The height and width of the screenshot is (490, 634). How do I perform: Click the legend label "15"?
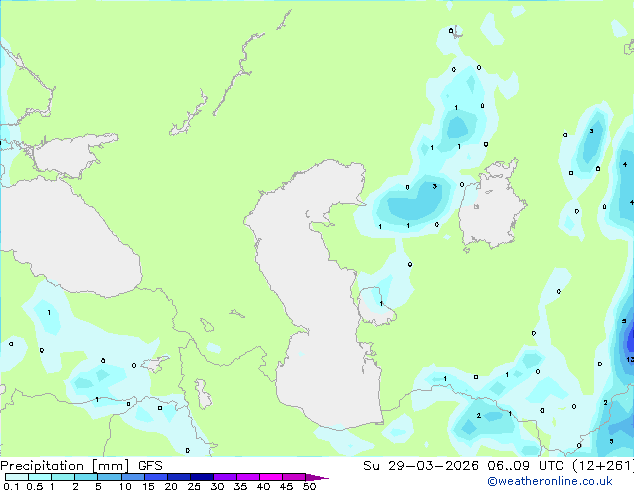tap(148, 486)
